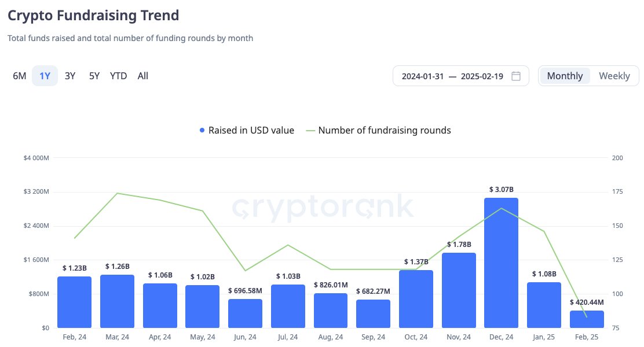Viewport: 644px width, 347px height.
Task: Click the start date 2024-01-31
Action: coord(422,75)
